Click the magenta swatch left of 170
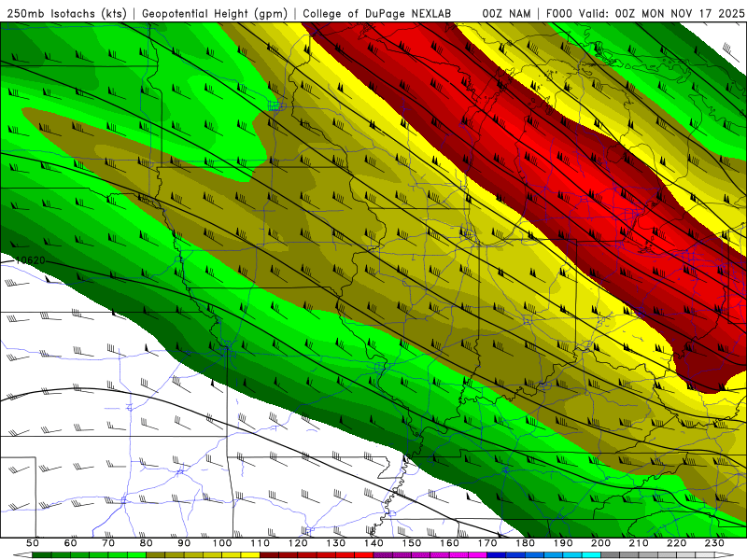Screen dimensions: 747x560 (x=477, y=555)
